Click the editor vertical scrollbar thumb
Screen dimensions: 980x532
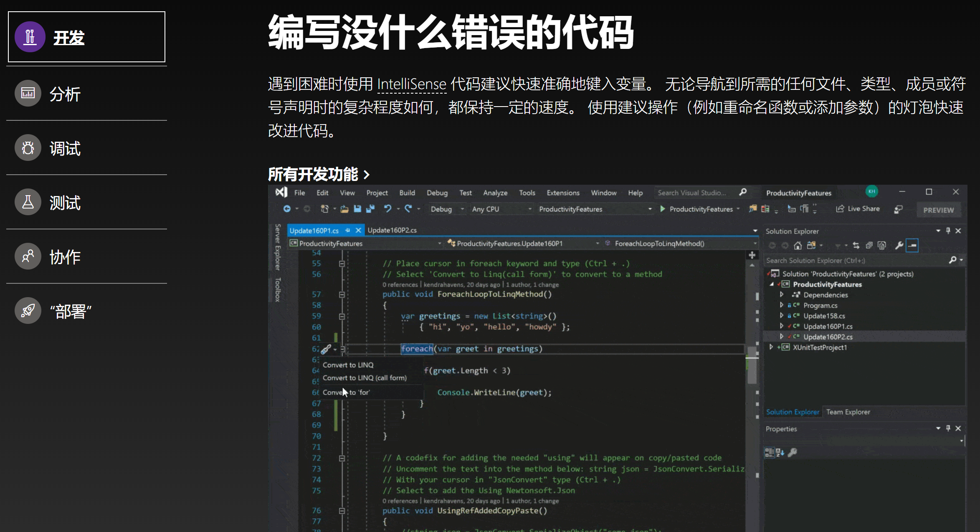(x=752, y=365)
